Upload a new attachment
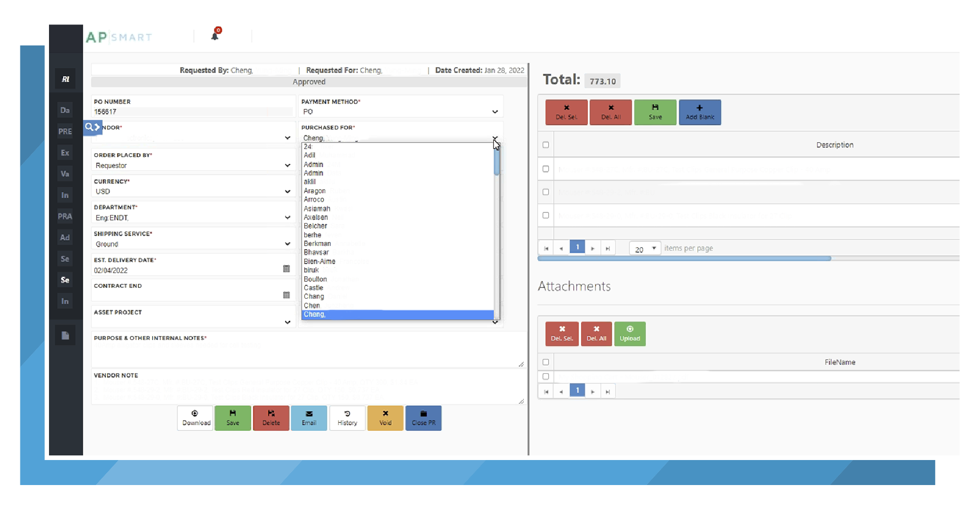 click(x=629, y=334)
